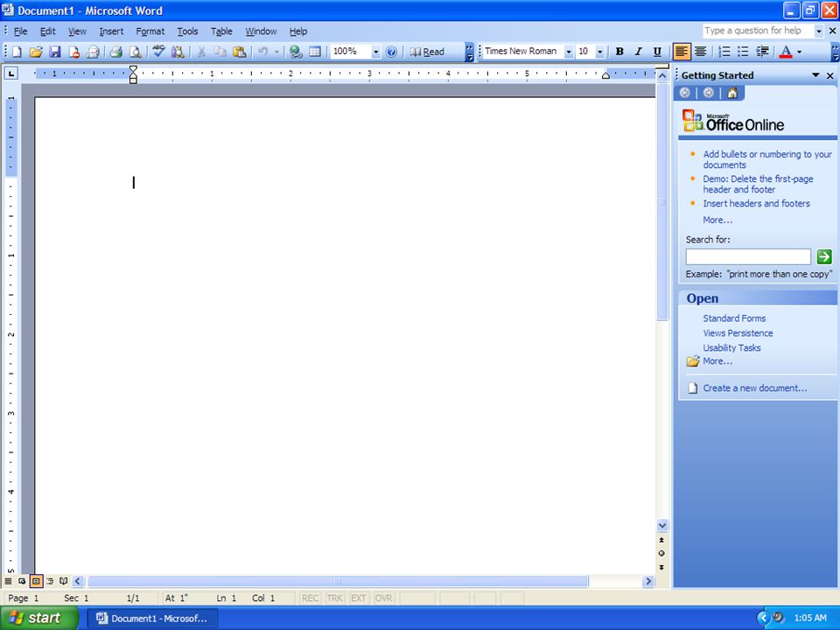The image size is (840, 630).
Task: Expand Standard toolbar options chevron
Action: click(x=469, y=52)
